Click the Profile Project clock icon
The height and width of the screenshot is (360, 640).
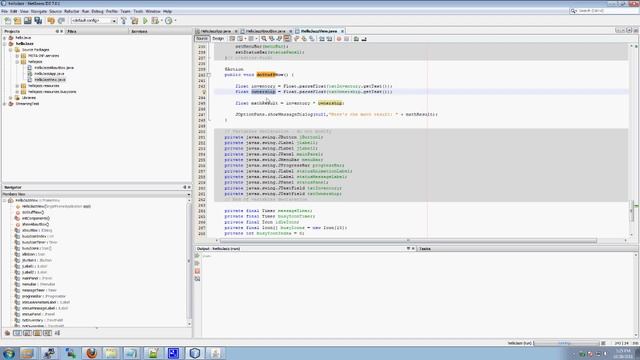point(168,20)
